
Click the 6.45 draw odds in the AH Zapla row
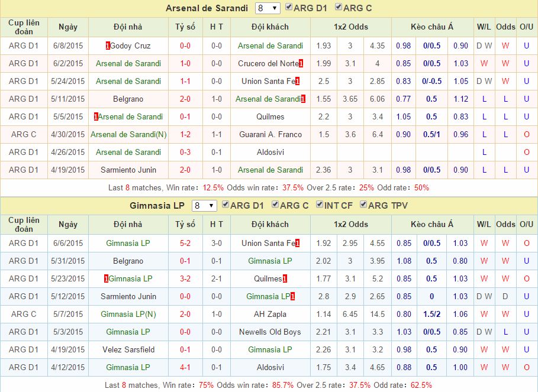coord(350,314)
